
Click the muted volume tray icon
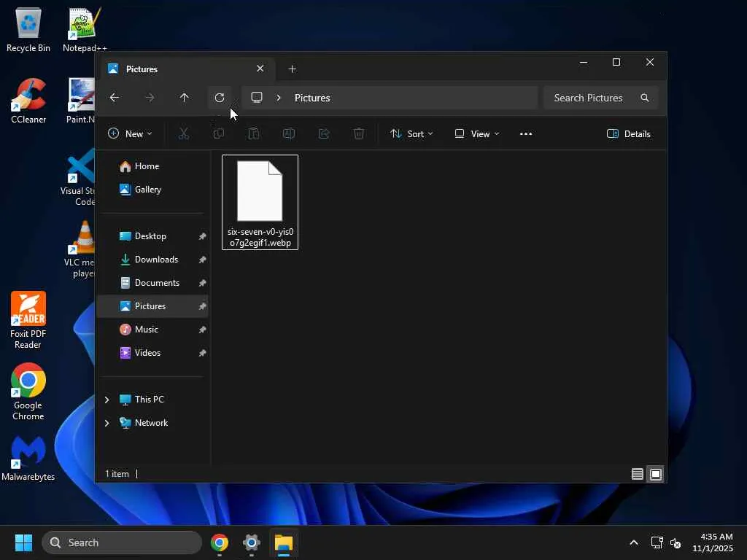click(x=676, y=542)
